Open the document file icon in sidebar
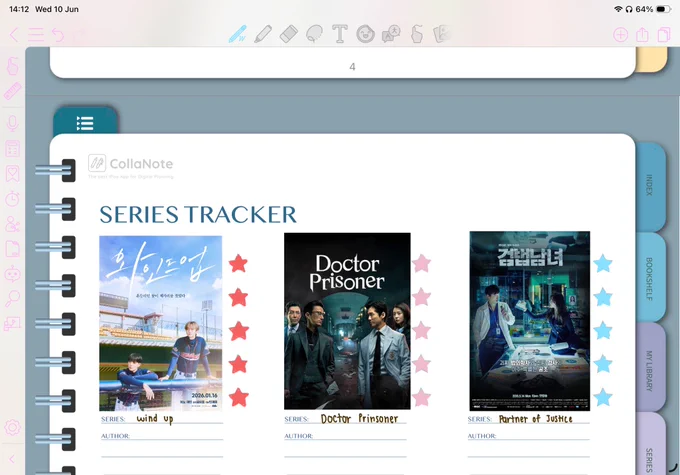 tap(13, 249)
